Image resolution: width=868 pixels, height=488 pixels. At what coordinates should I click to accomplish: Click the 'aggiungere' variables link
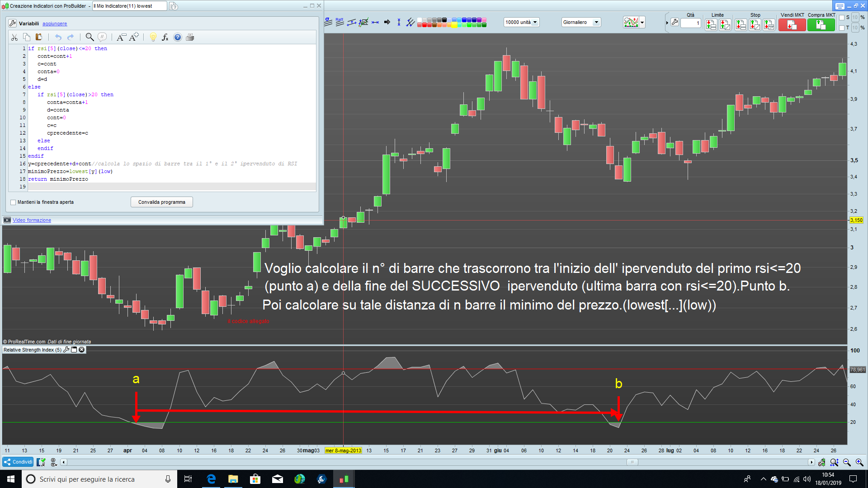(x=55, y=23)
